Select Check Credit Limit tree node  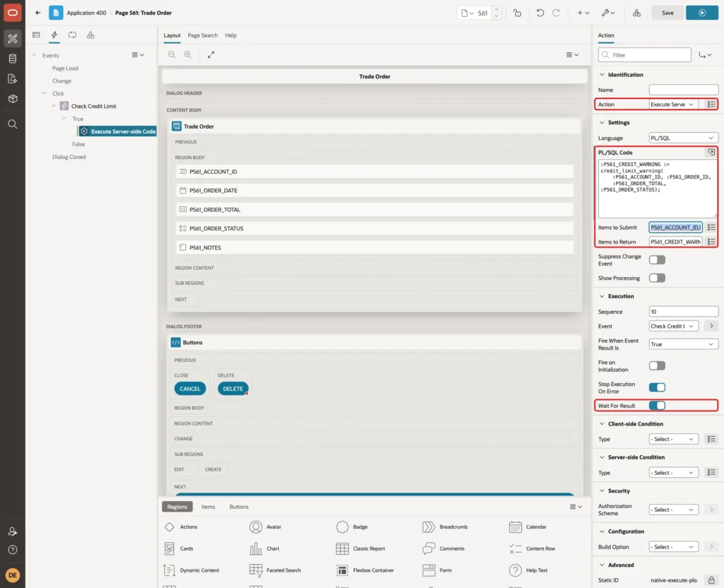93,106
